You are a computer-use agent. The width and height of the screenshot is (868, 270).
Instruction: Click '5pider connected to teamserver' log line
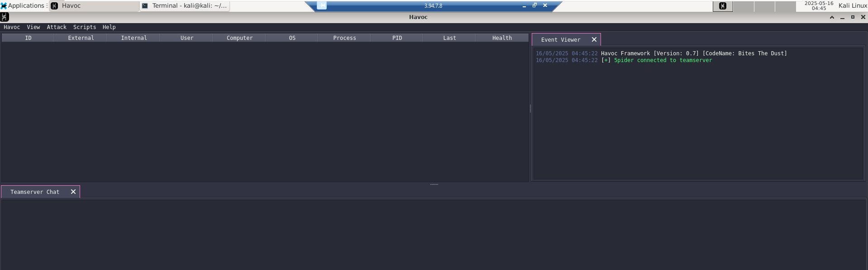pyautogui.click(x=663, y=60)
